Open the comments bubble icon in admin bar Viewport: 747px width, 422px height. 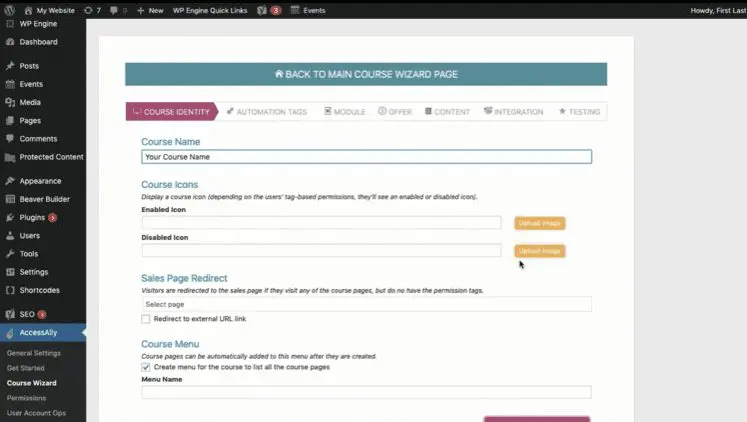click(113, 10)
